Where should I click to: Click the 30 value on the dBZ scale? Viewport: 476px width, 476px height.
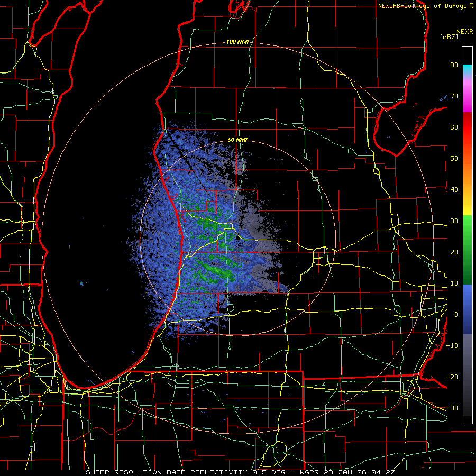[454, 221]
